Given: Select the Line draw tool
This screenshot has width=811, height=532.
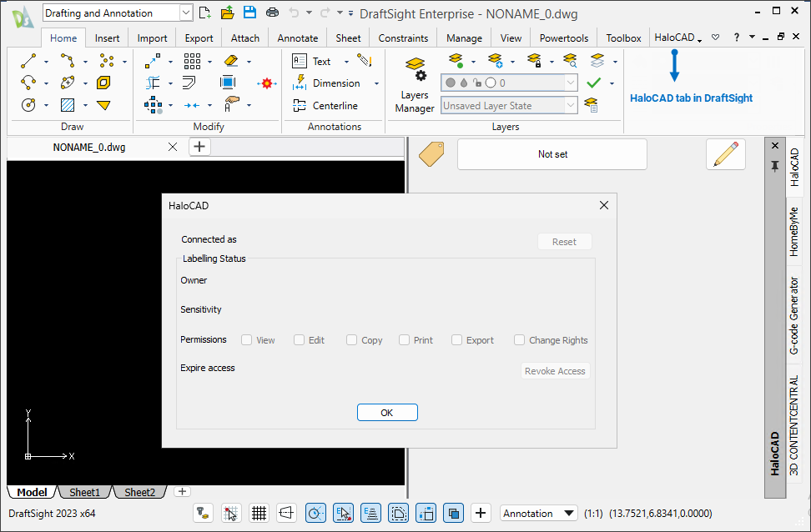Looking at the screenshot, I should [x=28, y=61].
